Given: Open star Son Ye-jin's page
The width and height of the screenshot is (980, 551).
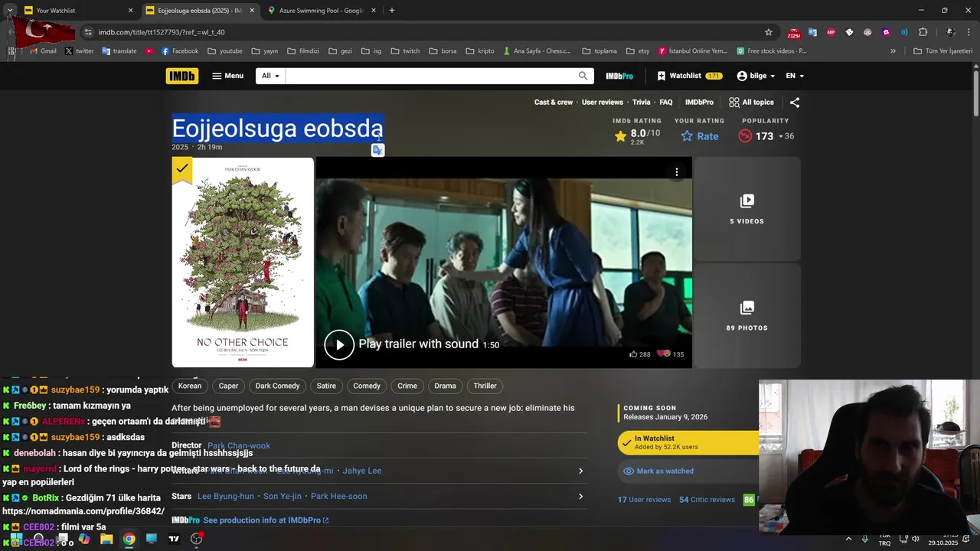Looking at the screenshot, I should click(283, 496).
